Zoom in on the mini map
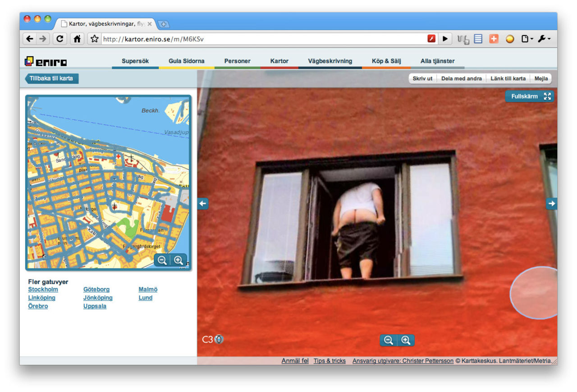This screenshot has height=392, width=577. click(179, 260)
